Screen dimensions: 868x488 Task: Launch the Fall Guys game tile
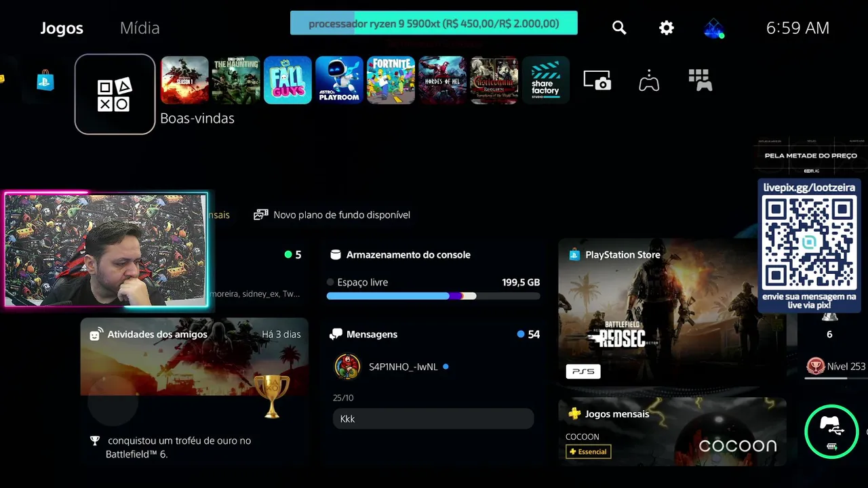tap(288, 80)
